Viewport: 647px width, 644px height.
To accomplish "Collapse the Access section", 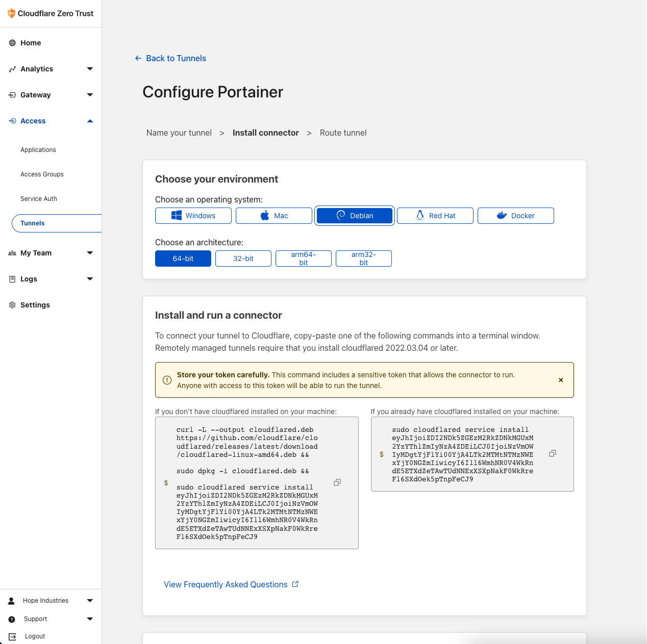I will click(90, 121).
